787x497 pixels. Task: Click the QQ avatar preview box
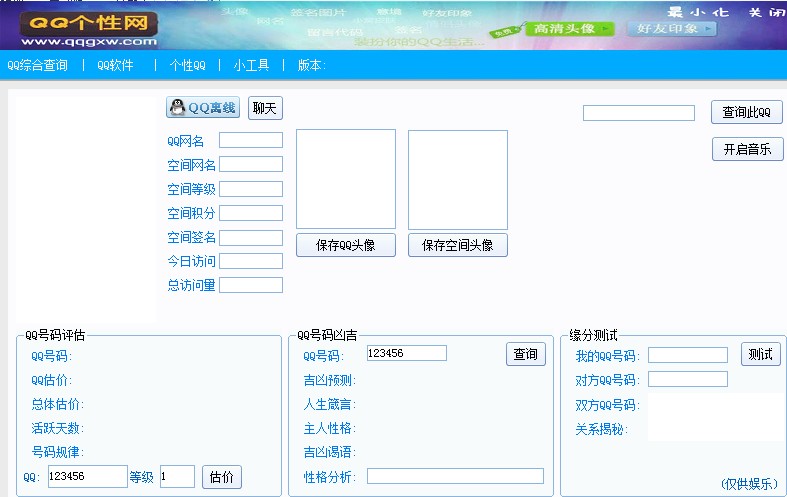[346, 179]
